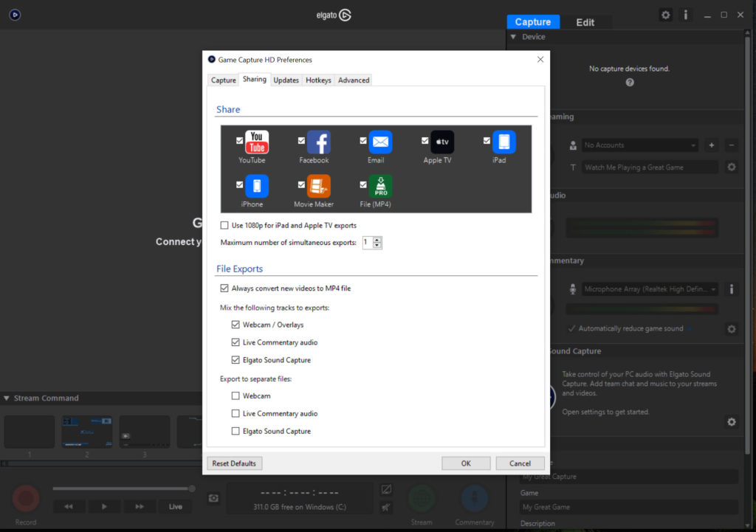Image resolution: width=756 pixels, height=532 pixels.
Task: Remove streaming account with minus icon
Action: pyautogui.click(x=732, y=145)
